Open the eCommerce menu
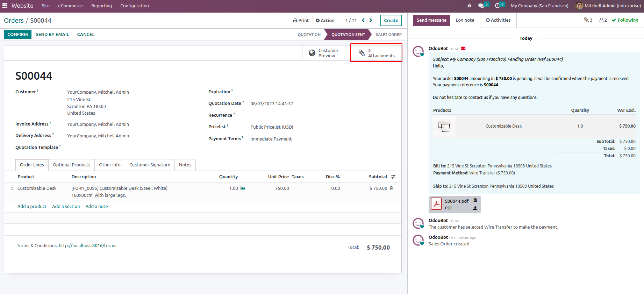The image size is (644, 294). (70, 6)
